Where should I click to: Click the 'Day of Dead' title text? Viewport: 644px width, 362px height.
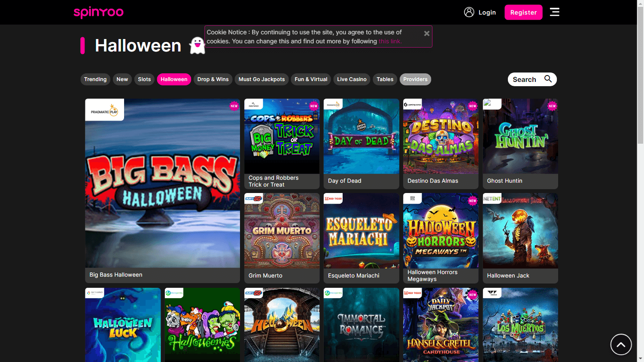pos(344,181)
